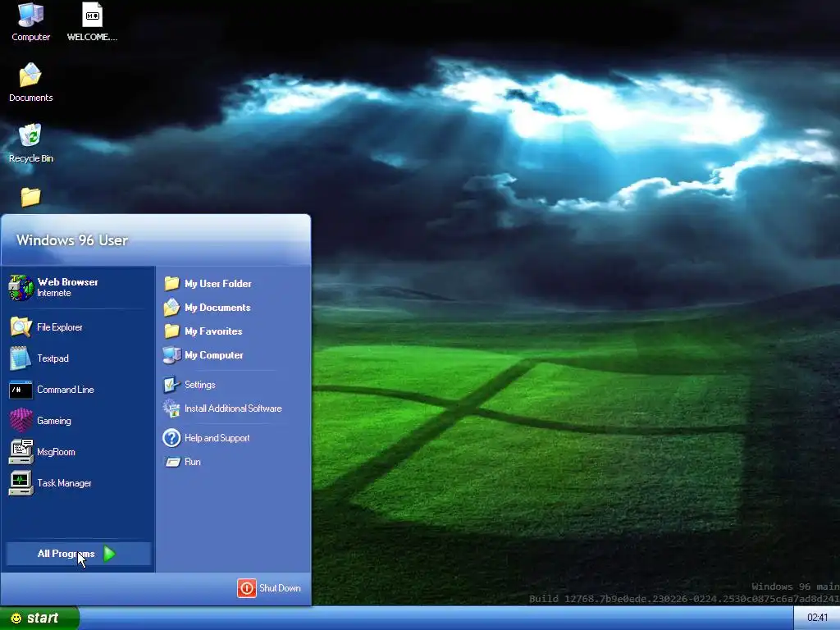Image resolution: width=840 pixels, height=630 pixels.
Task: Click the Help and Support question icon
Action: tap(171, 438)
